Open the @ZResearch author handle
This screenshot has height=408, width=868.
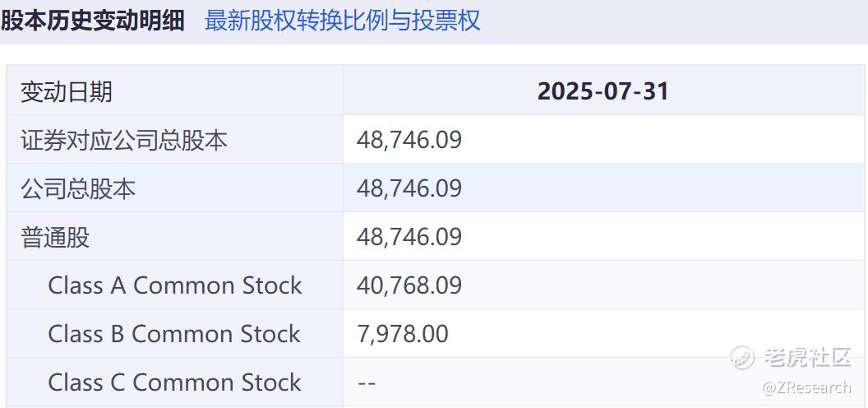pos(806,387)
